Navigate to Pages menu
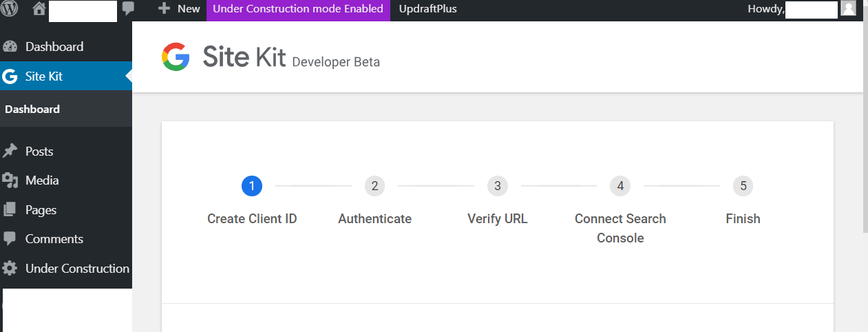868x332 pixels. [41, 210]
